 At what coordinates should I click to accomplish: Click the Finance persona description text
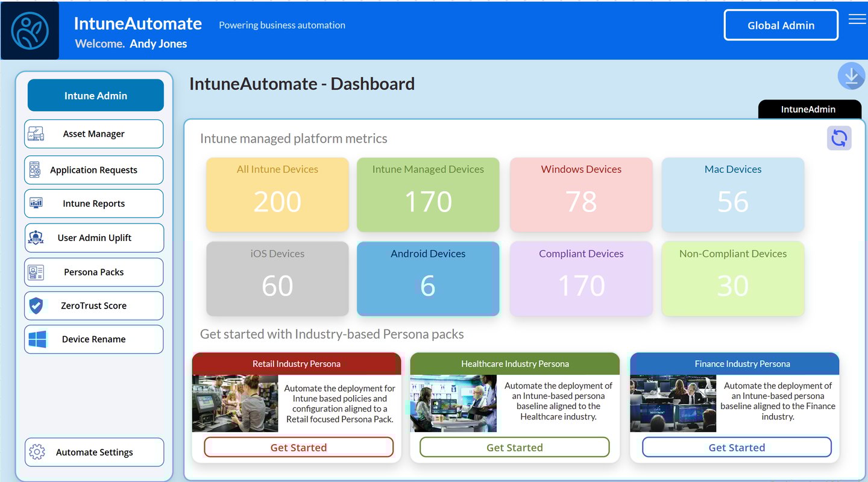(778, 401)
